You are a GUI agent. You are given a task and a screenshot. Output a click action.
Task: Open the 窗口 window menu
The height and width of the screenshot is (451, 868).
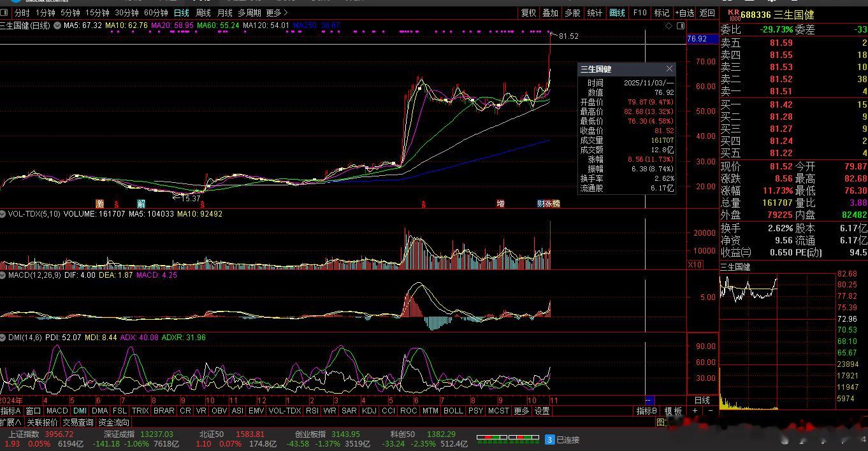click(x=33, y=411)
